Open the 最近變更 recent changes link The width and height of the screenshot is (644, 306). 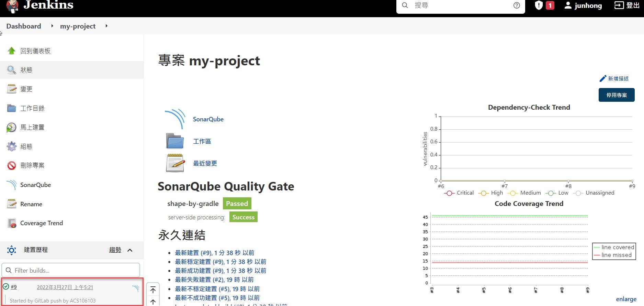(x=205, y=163)
